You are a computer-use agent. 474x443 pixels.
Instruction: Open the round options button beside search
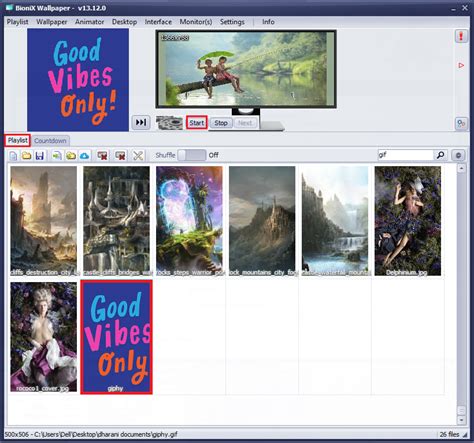point(458,155)
